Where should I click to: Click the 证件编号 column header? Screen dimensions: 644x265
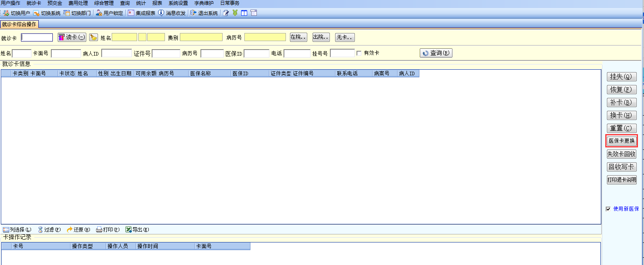(x=313, y=74)
